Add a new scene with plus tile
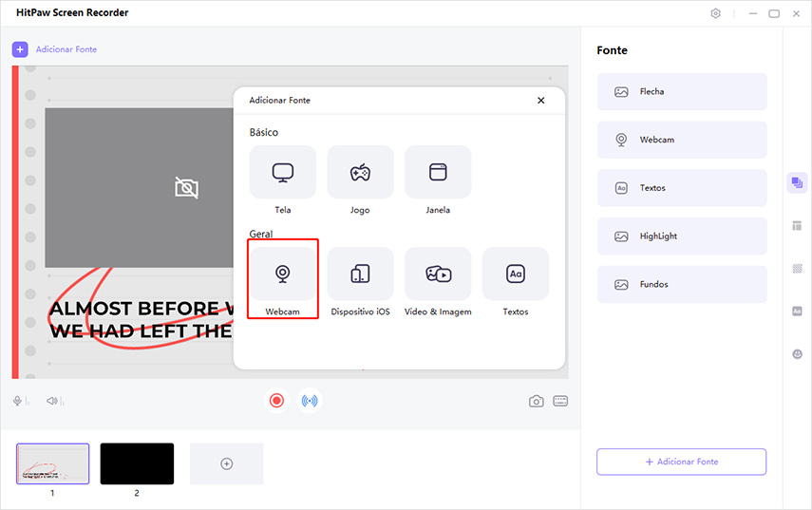Image resolution: width=812 pixels, height=510 pixels. [x=226, y=463]
